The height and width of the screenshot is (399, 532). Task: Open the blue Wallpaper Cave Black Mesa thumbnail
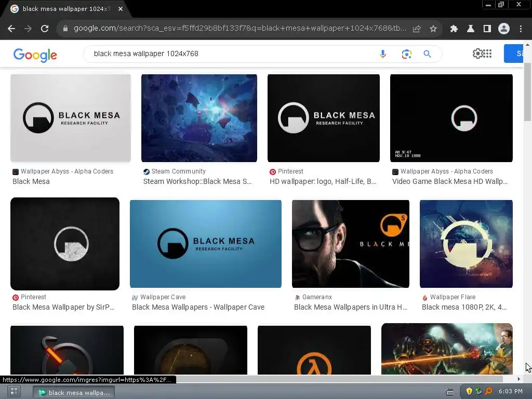pos(206,244)
